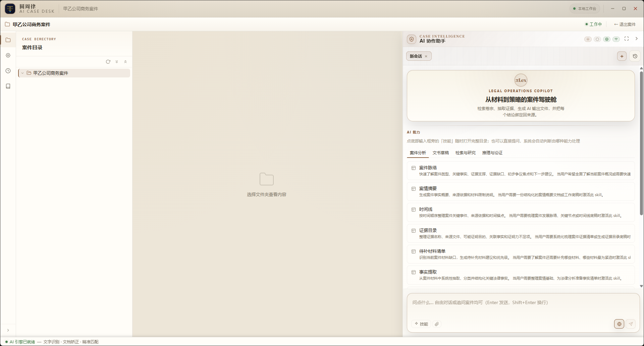
Task: Toggle the green chip indicator pill
Action: [607, 39]
